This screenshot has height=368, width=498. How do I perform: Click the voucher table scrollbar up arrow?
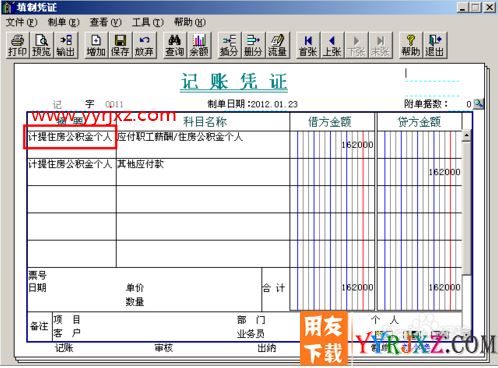466,135
